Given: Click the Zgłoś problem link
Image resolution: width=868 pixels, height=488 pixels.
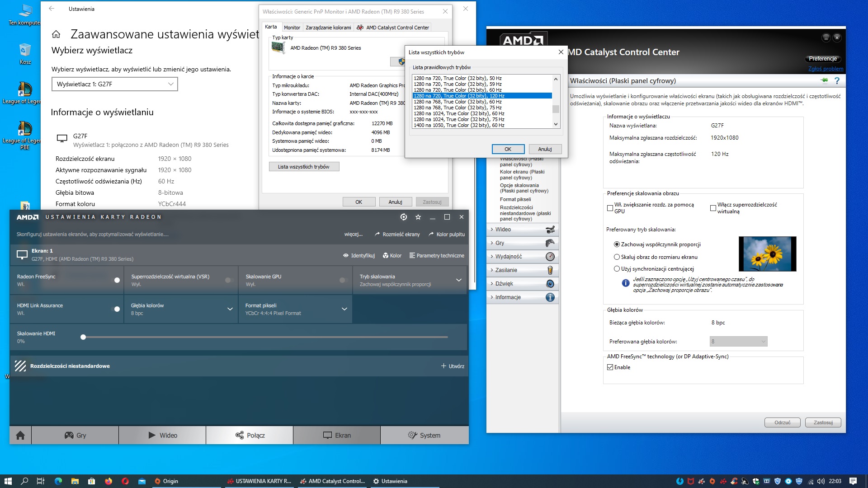Looking at the screenshot, I should [826, 69].
